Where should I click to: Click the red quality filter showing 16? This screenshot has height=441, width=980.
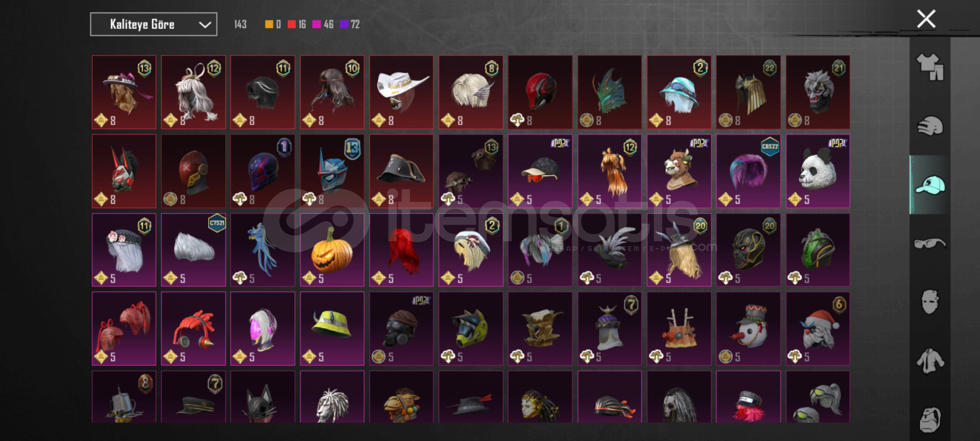point(297,24)
